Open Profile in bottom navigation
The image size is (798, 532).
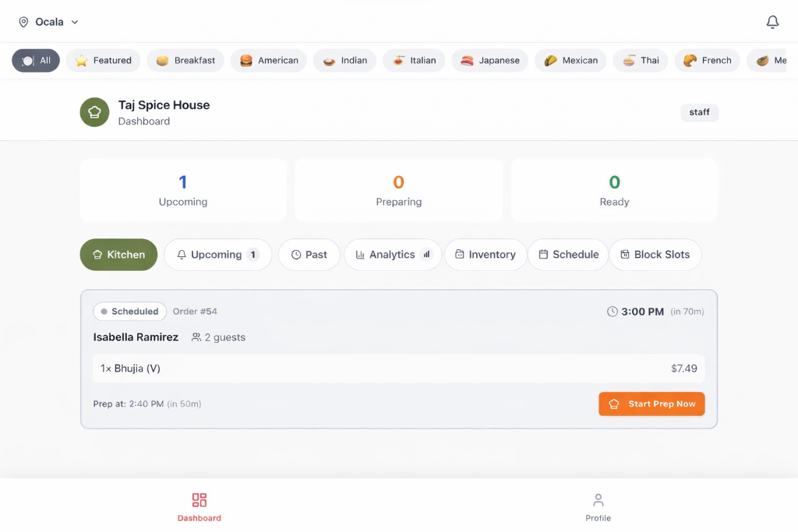598,506
